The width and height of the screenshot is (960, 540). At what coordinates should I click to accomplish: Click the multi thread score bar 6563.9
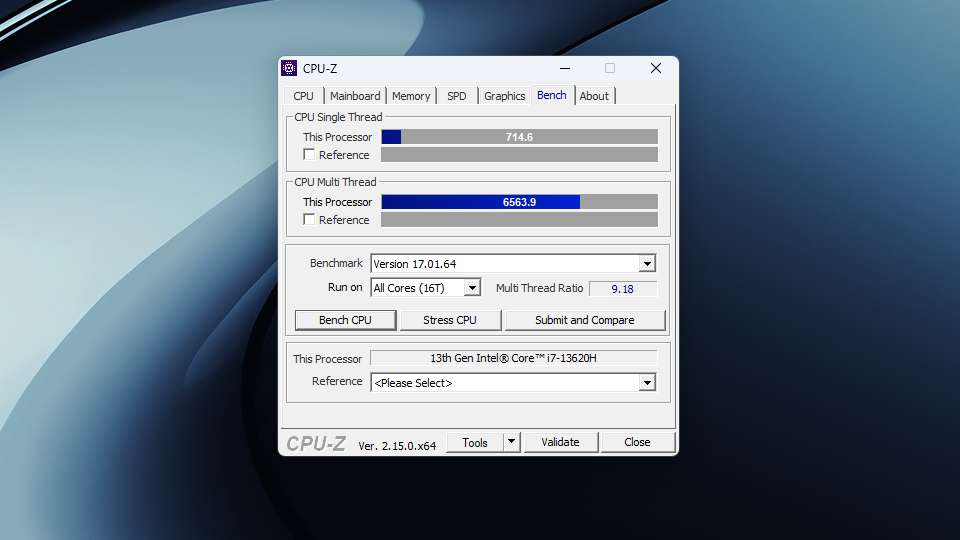coord(519,202)
